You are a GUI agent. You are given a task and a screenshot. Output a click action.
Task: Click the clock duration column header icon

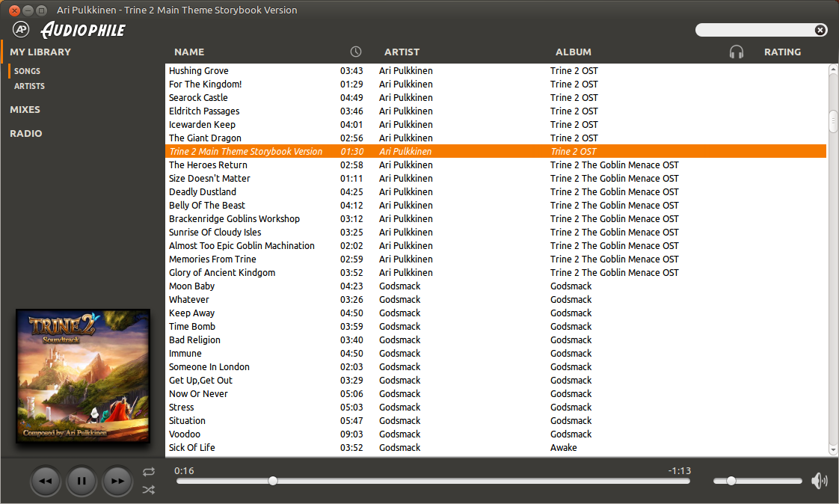click(x=356, y=52)
